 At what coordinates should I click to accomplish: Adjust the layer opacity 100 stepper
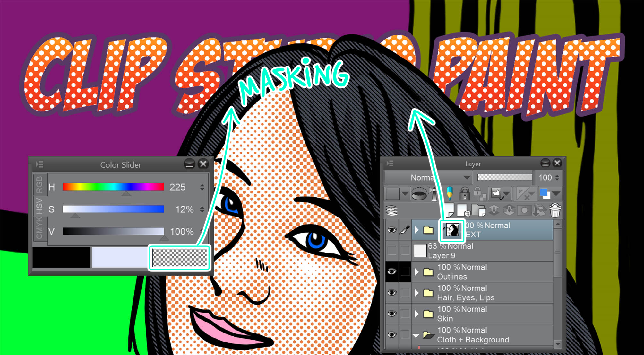[557, 177]
